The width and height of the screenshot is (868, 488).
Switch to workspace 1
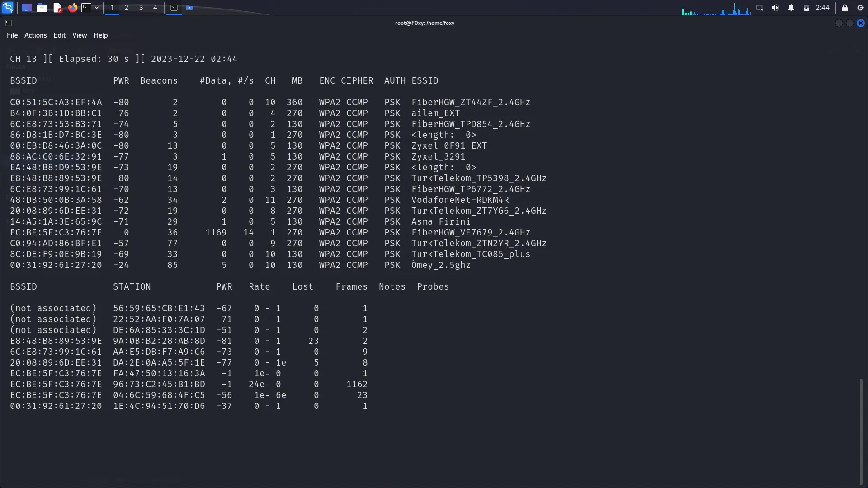(x=112, y=8)
